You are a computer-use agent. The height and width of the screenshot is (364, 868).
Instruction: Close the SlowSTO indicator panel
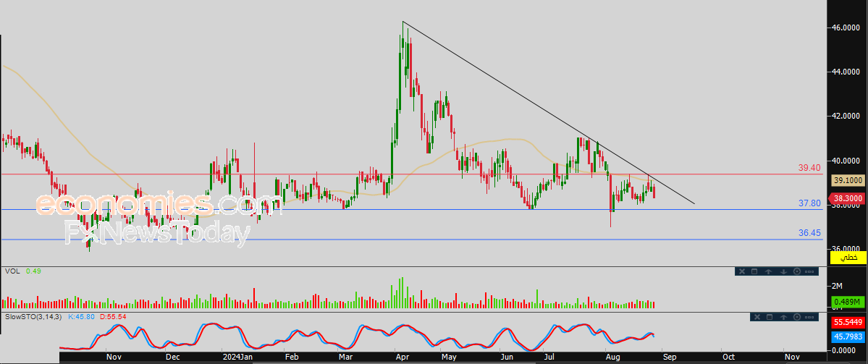[757, 317]
